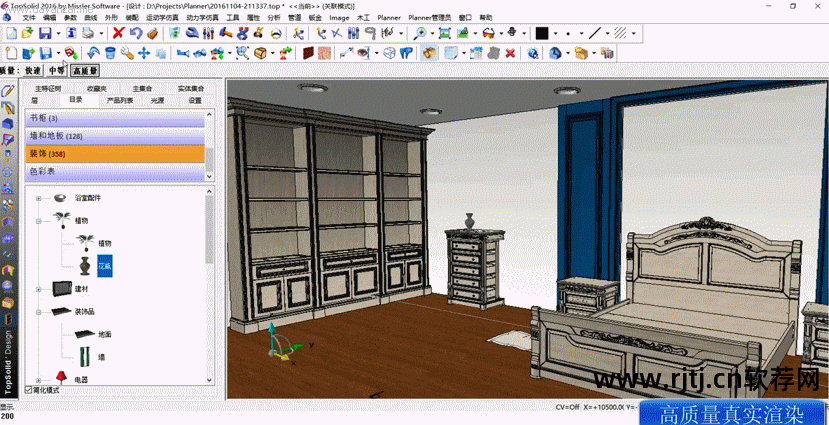This screenshot has width=829, height=425.
Task: Click the zoom magnifier icon, top toolbar
Action: point(420,33)
